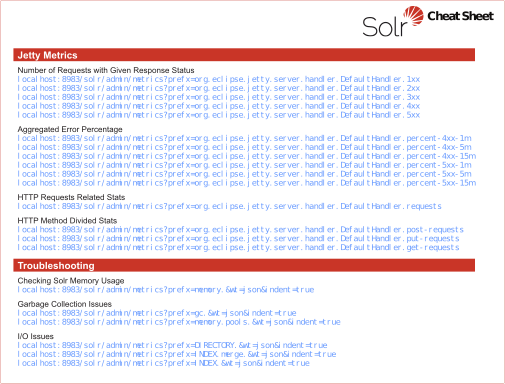The image size is (505, 384).
Task: Select the 'HTTP Method Divided Stats' heading
Action: [x=67, y=221]
